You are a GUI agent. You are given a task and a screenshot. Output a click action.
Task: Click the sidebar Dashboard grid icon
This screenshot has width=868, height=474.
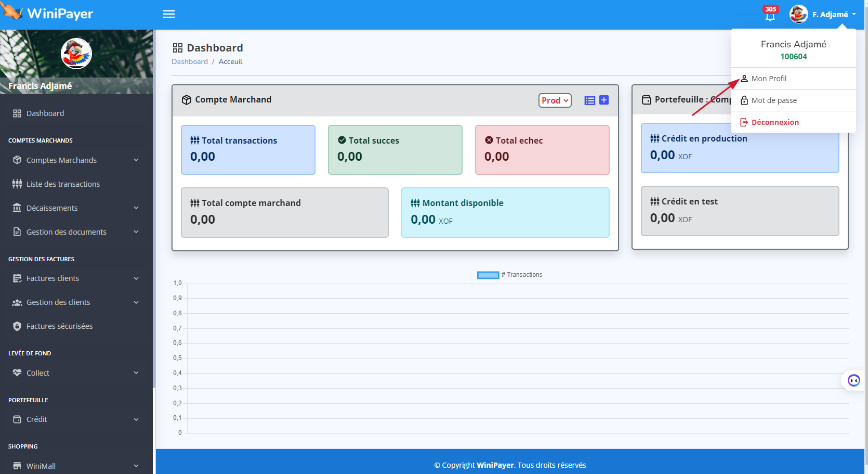(17, 113)
